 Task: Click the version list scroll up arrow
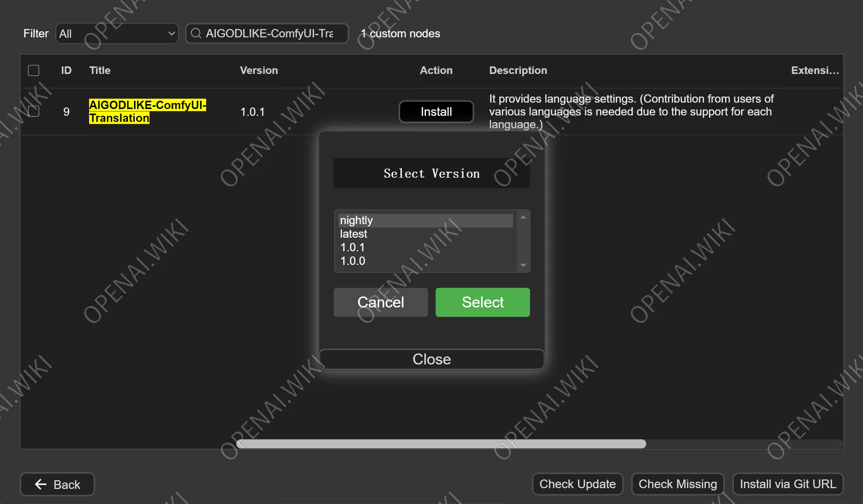(523, 217)
